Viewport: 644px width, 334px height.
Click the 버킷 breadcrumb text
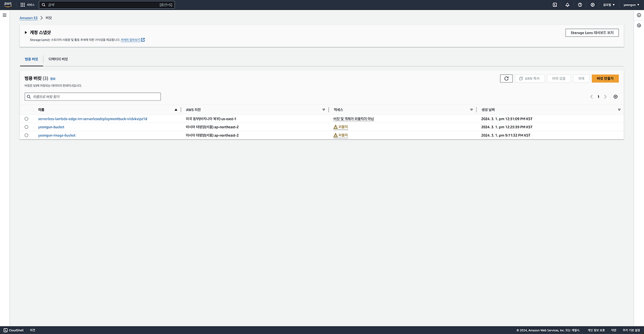49,18
